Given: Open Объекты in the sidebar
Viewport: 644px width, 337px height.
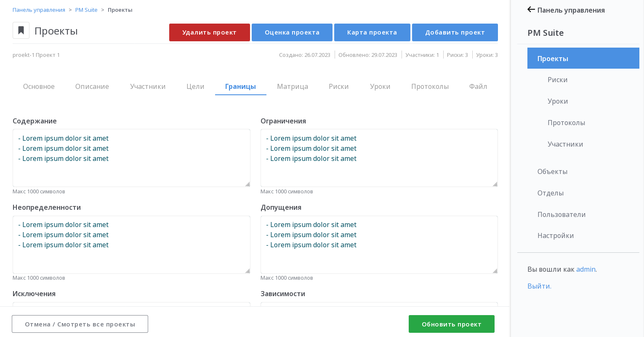Looking at the screenshot, I should [552, 171].
